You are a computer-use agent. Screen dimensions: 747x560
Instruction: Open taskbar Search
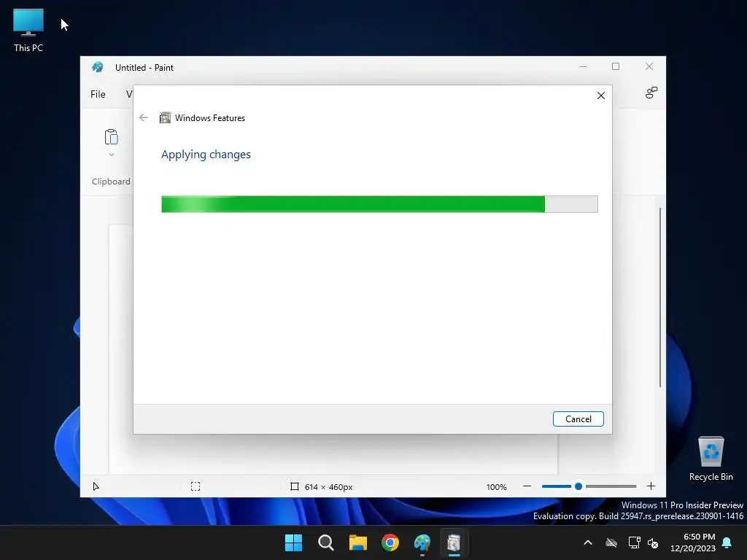point(326,542)
